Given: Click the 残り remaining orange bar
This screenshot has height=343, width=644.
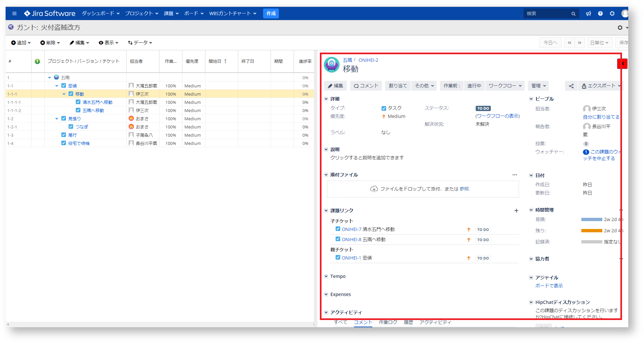Looking at the screenshot, I should (592, 231).
